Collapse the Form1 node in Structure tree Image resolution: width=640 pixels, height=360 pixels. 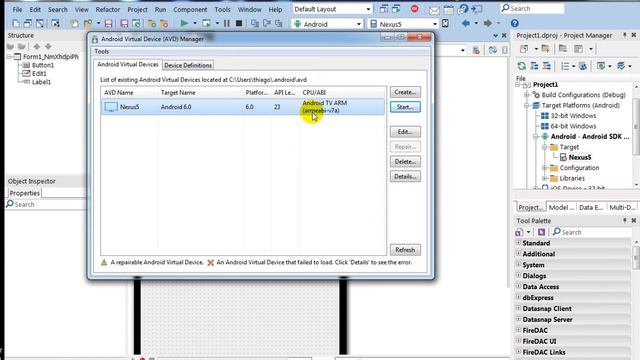pyautogui.click(x=9, y=57)
